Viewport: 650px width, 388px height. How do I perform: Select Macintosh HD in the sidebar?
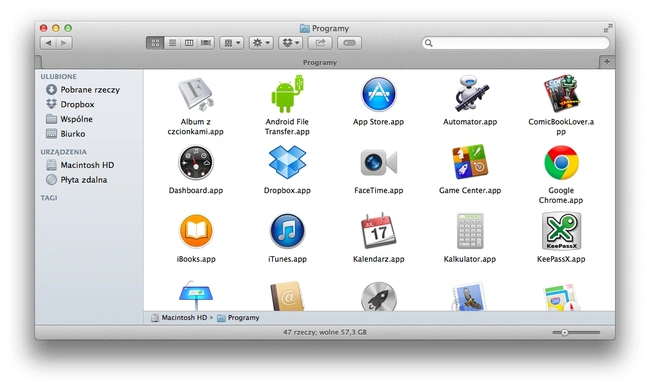80,165
